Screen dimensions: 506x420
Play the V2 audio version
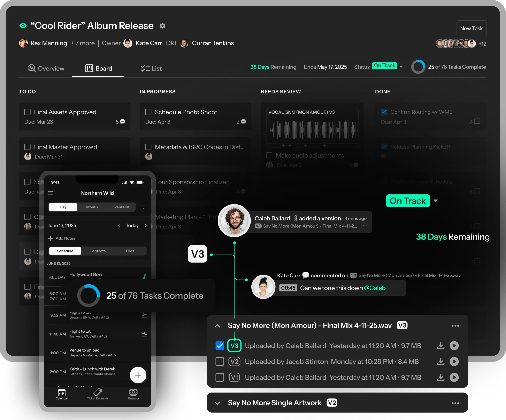click(454, 362)
